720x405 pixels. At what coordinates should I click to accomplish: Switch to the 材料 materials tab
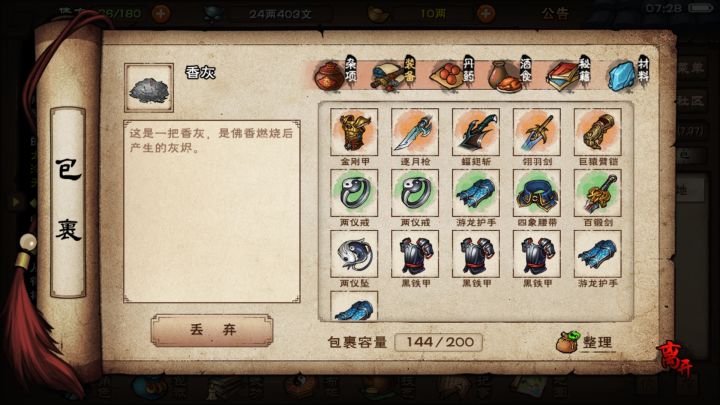coord(628,75)
